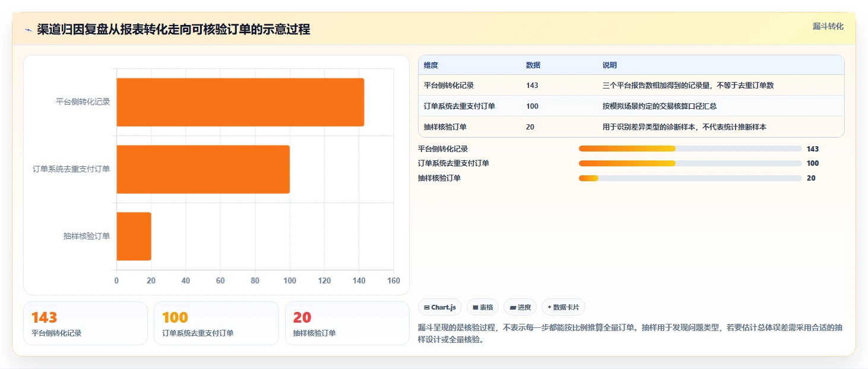The height and width of the screenshot is (369, 868).
Task: Click the 数据卡片 chip
Action: (563, 307)
